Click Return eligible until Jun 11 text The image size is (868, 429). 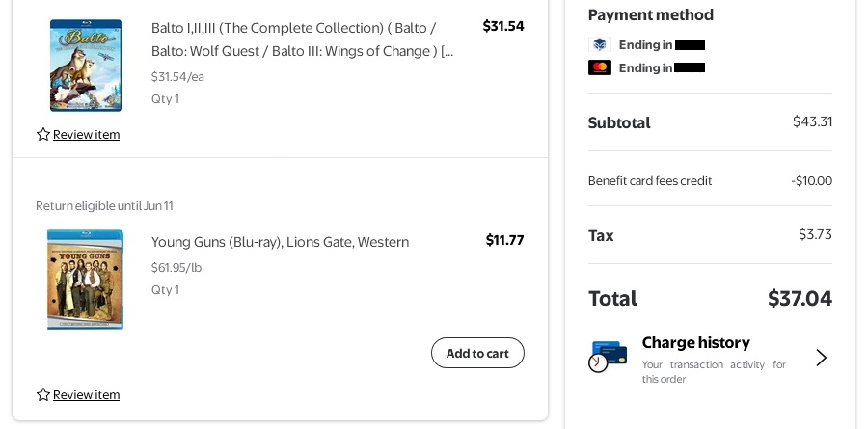coord(104,205)
